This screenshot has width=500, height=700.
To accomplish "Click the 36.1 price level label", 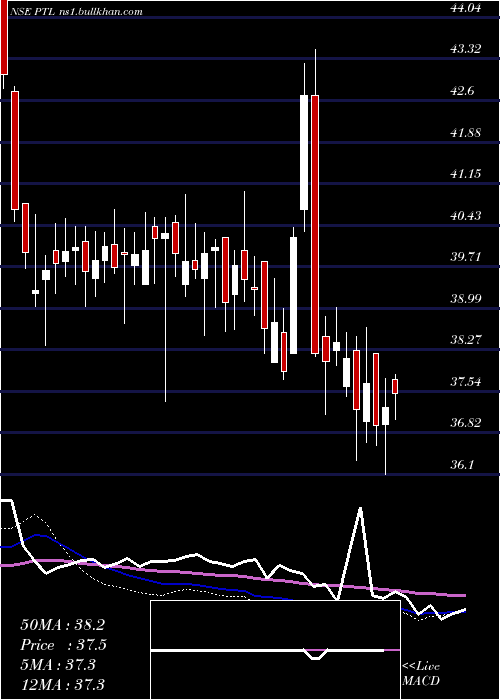I will (462, 465).
